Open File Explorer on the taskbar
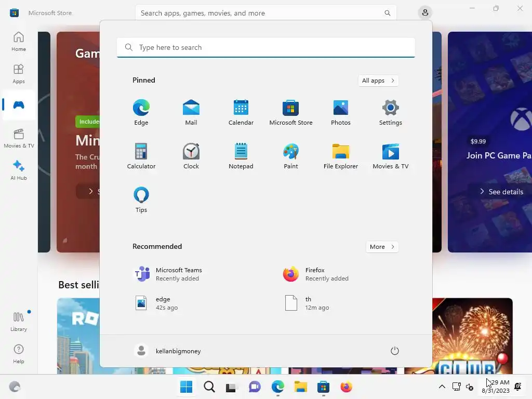 coord(301,387)
